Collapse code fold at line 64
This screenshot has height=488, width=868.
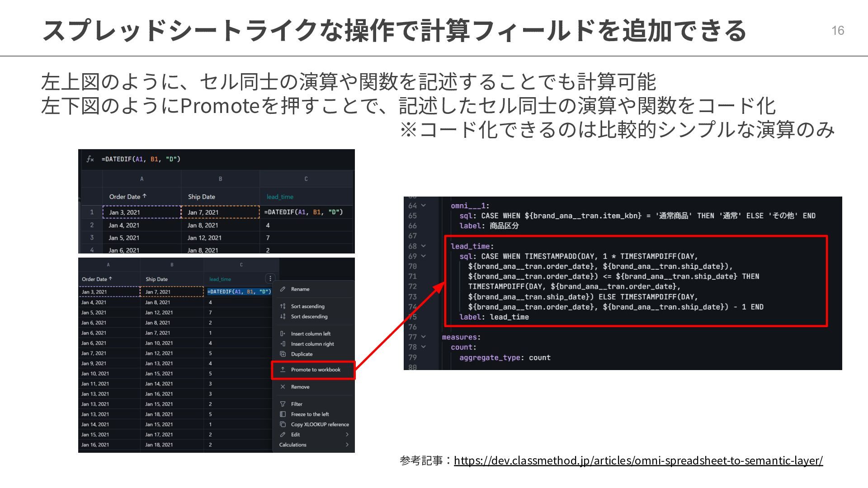click(424, 206)
